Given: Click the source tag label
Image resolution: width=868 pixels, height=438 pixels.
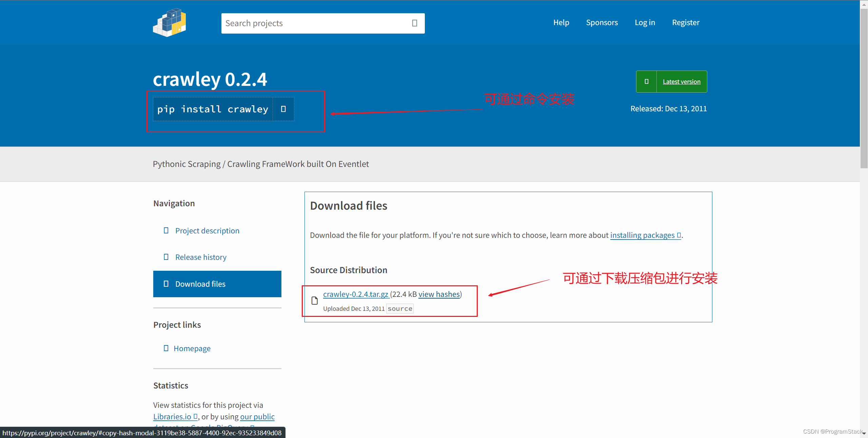Looking at the screenshot, I should (x=400, y=308).
